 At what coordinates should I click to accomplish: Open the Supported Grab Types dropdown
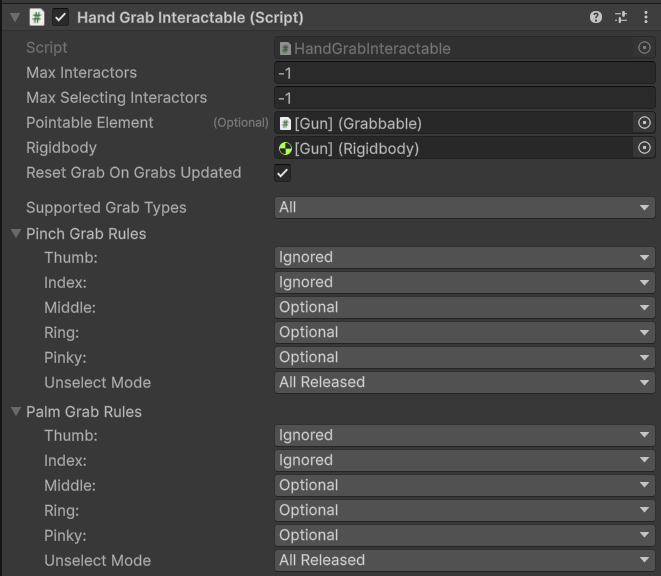(x=464, y=208)
